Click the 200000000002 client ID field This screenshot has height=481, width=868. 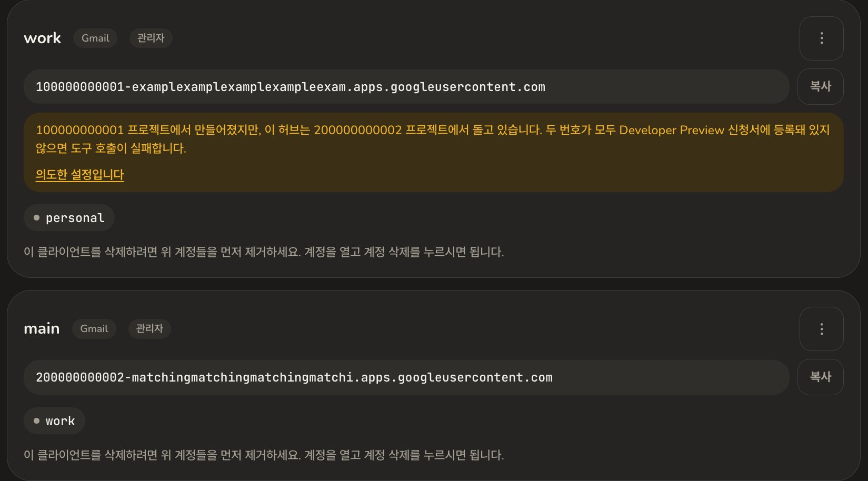tap(406, 377)
